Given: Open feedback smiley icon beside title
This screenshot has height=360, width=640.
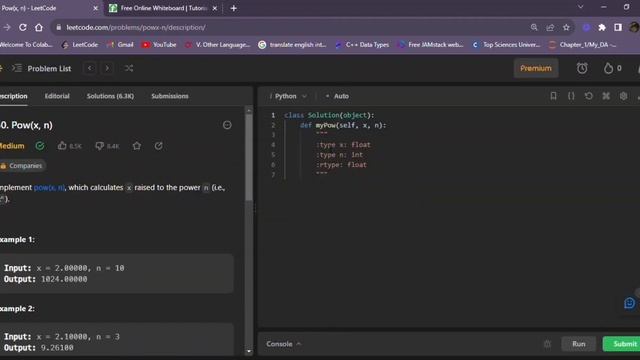Looking at the screenshot, I should tap(227, 125).
